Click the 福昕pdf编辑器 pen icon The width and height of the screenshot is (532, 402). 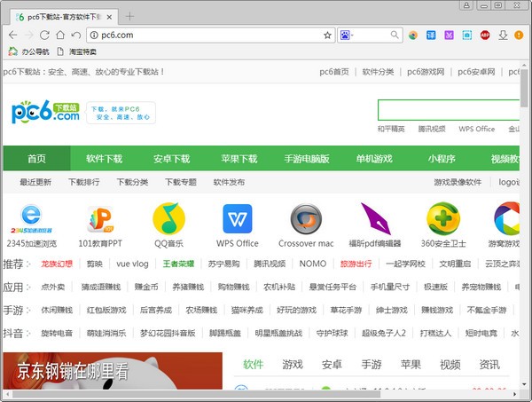(375, 218)
